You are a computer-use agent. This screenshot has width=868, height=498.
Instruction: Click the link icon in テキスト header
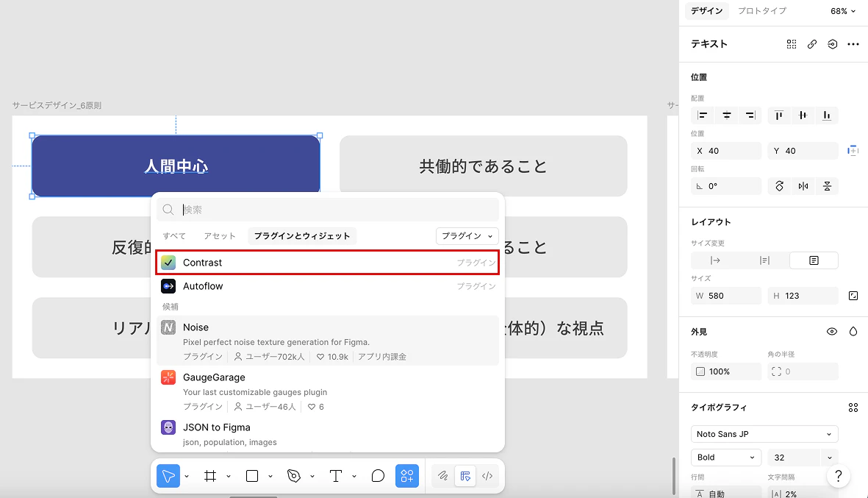coord(812,44)
